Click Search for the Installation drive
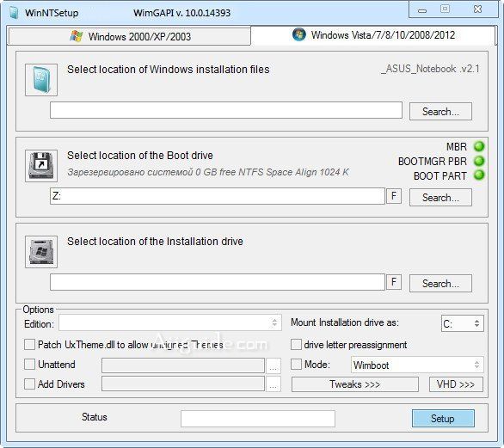This screenshot has width=504, height=448. click(x=440, y=284)
